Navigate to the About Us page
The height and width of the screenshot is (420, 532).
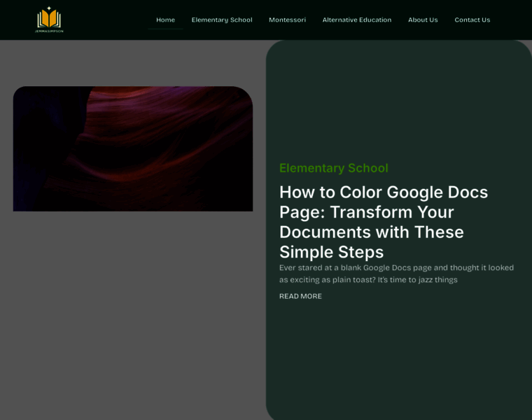pos(423,20)
